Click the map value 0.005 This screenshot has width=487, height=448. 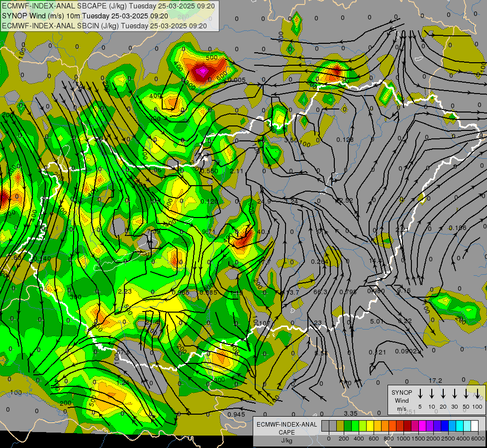237,80
